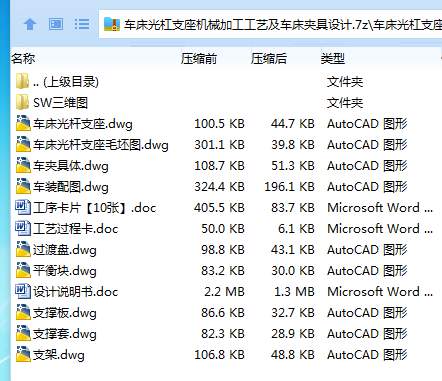The image size is (442, 381).
Task: Switch to the list view button
Action: [82, 24]
